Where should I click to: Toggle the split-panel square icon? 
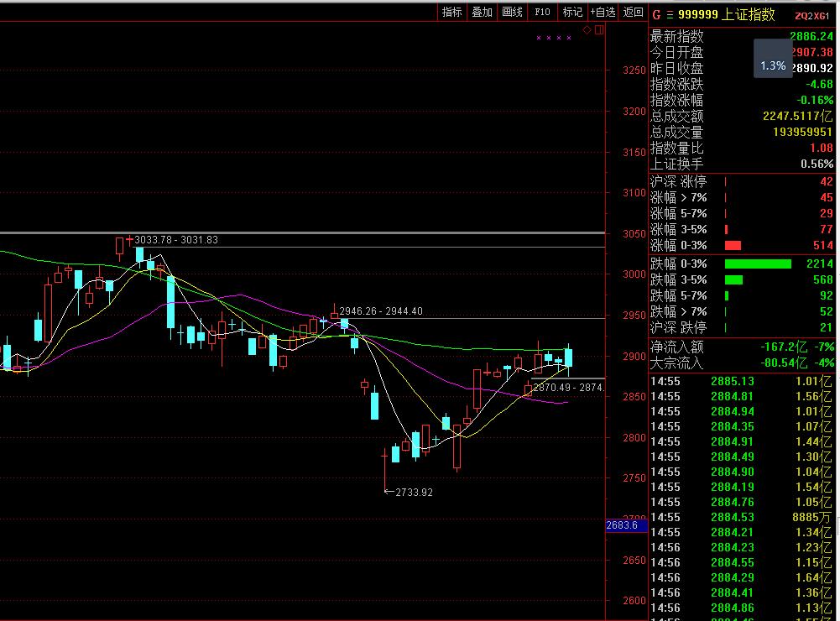tap(598, 30)
